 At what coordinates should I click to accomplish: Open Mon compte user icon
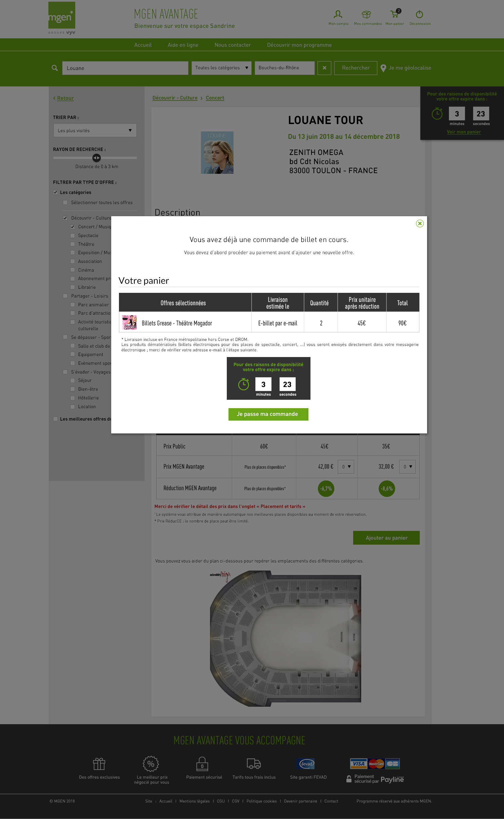tap(338, 14)
